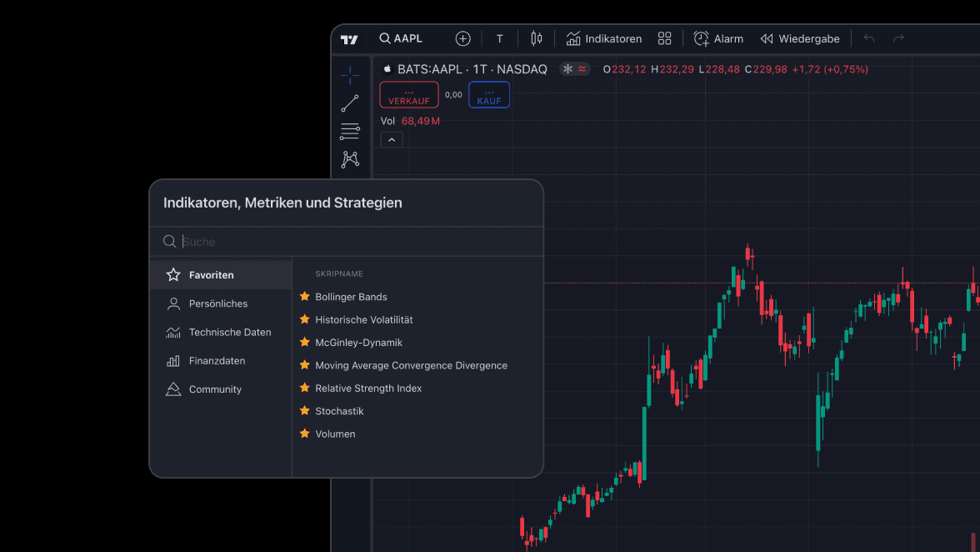Screen dimensions: 980x552
Task: Toggle favorite star on Relative Strength Index
Action: (303, 388)
